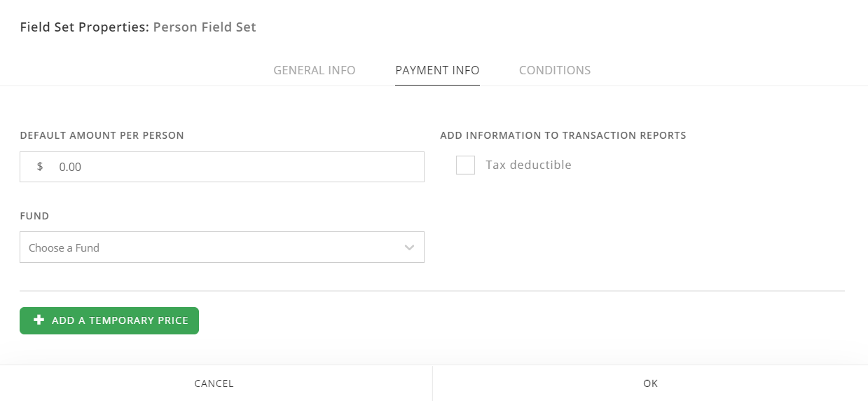Click Cancel to discard changes
The height and width of the screenshot is (401, 868).
point(214,383)
